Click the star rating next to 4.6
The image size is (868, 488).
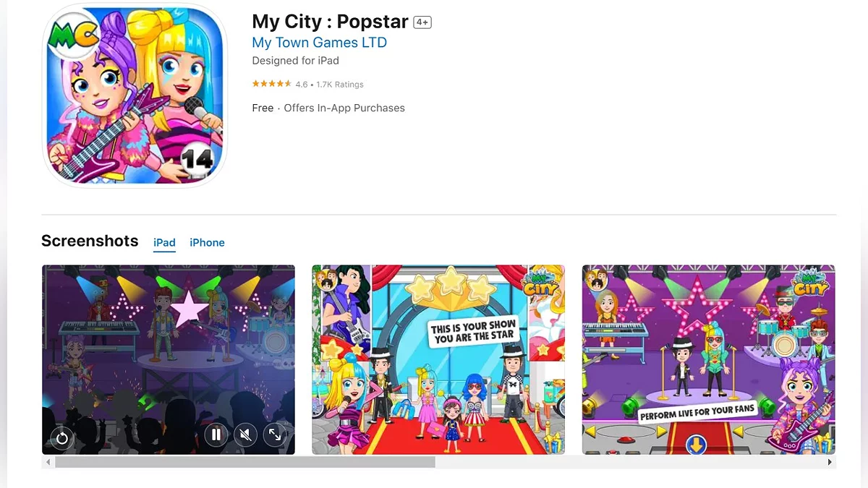(x=272, y=84)
